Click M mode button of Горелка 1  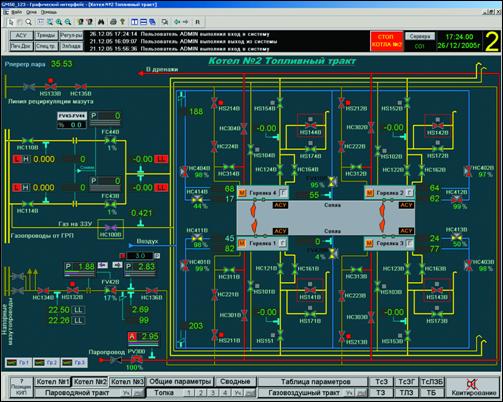coord(242,244)
